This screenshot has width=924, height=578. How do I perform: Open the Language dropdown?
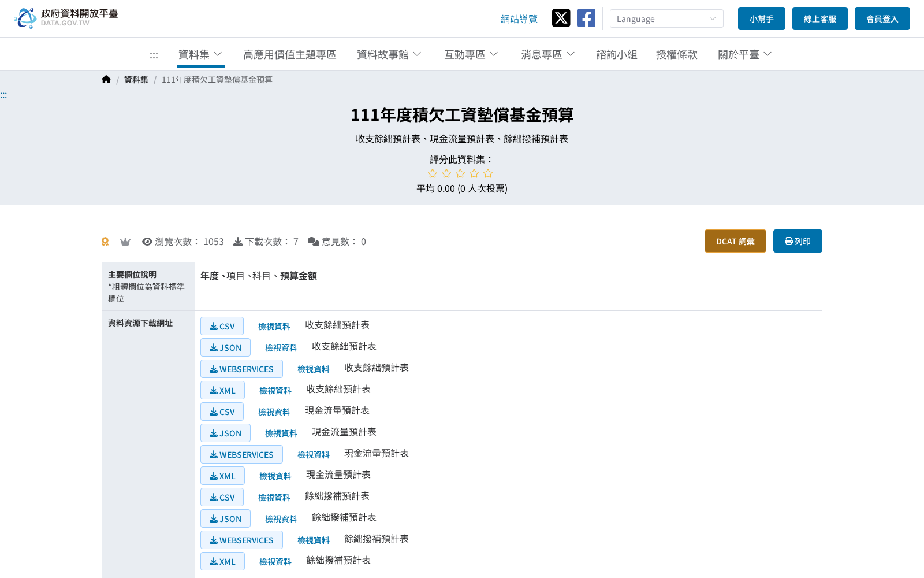[x=666, y=18]
